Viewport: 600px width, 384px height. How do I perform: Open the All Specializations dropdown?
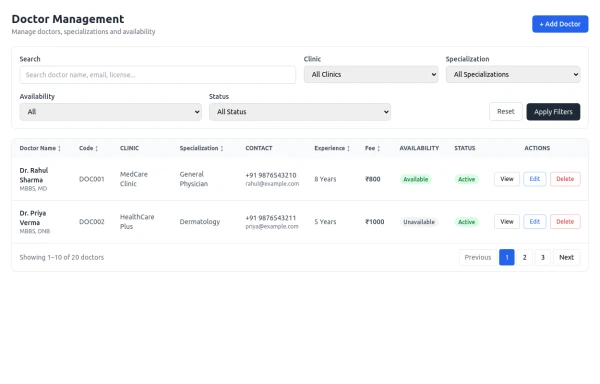(513, 74)
